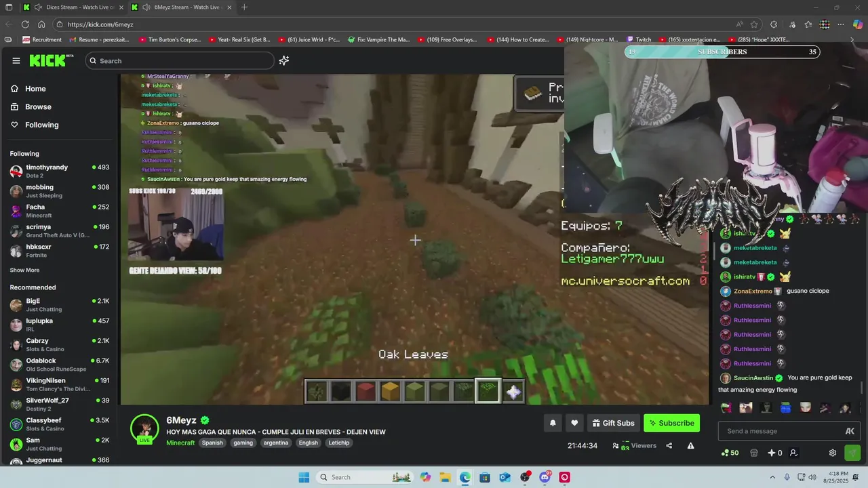Open the vertical tabs action menu
868x488 pixels.
[9, 7]
